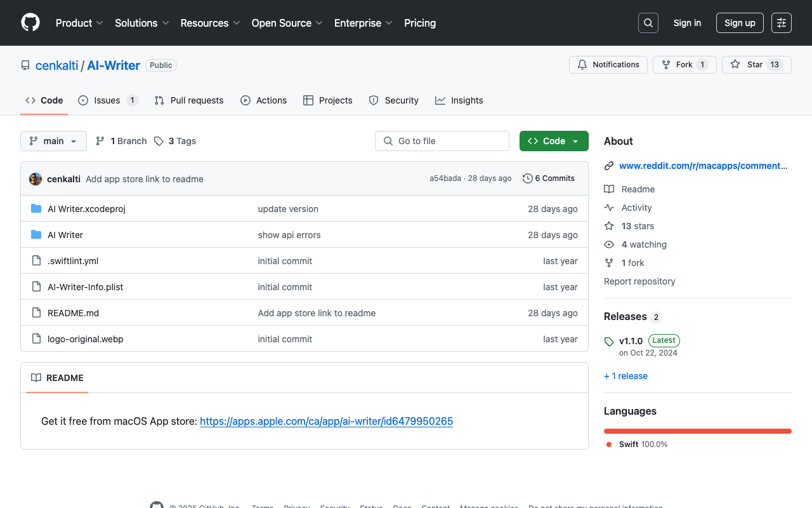Click the star icon in Star button
Viewport: 812px width, 508px height.
735,65
